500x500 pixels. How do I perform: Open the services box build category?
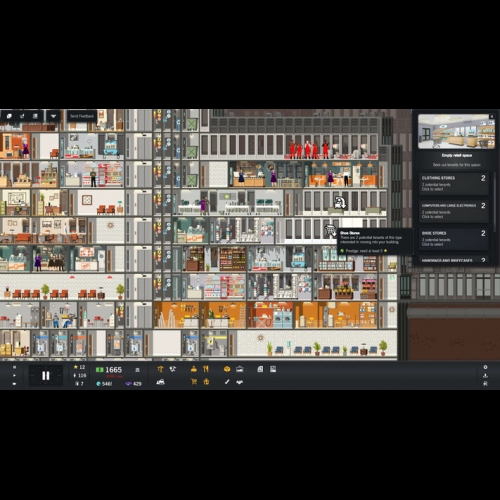(227, 369)
